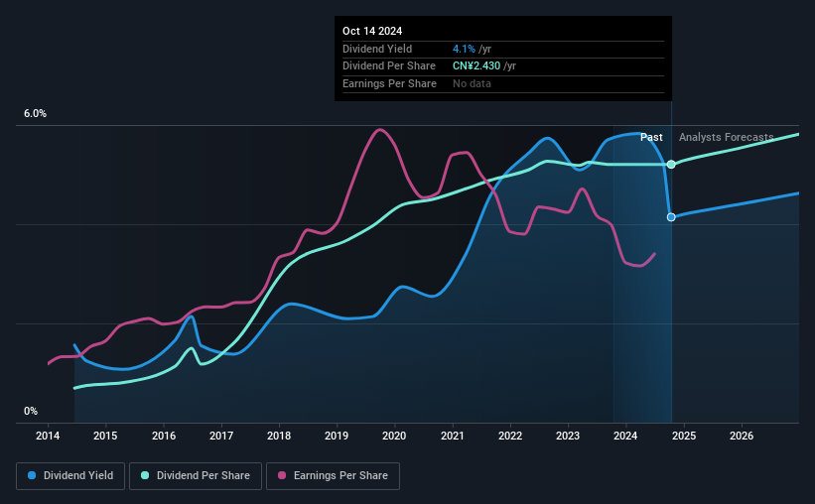Viewport: 815px width, 504px height.
Task: Click the 2024 x-axis label
Action: tap(625, 436)
